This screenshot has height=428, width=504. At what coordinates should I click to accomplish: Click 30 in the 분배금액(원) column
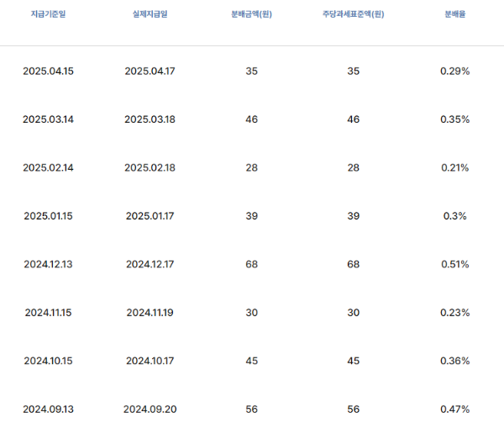click(x=252, y=313)
